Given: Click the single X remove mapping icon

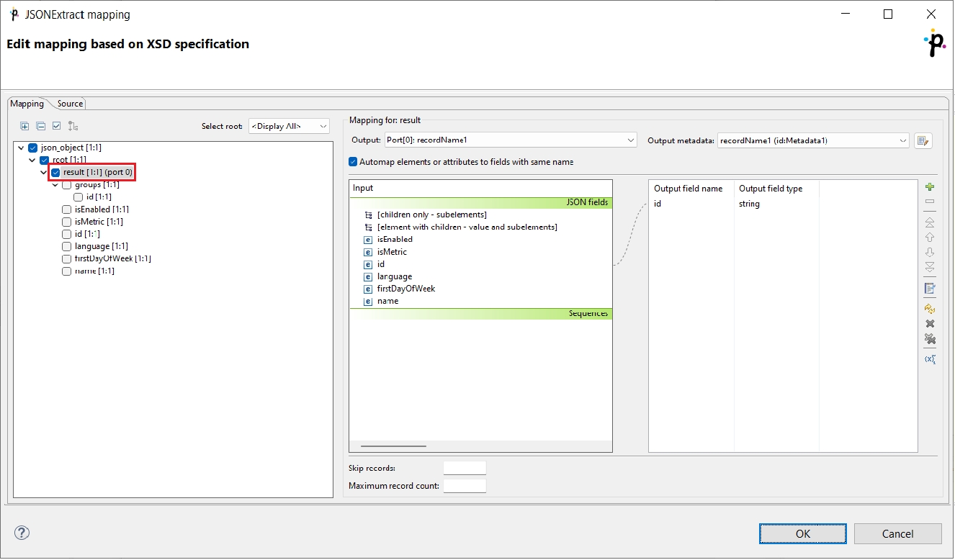Looking at the screenshot, I should 930,324.
